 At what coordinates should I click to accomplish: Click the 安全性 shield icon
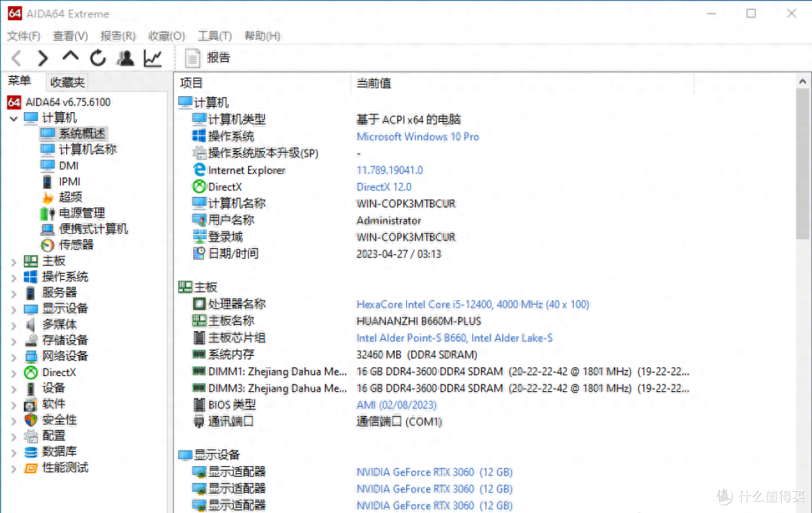point(31,420)
